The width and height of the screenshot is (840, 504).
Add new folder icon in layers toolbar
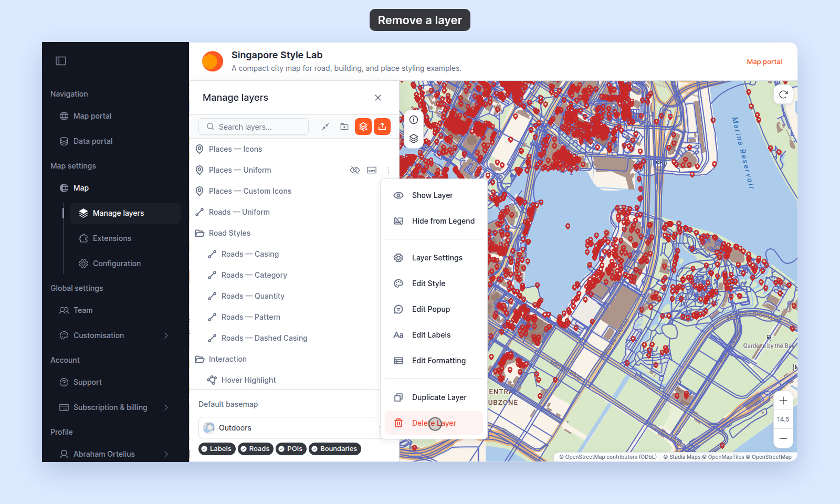pos(344,127)
